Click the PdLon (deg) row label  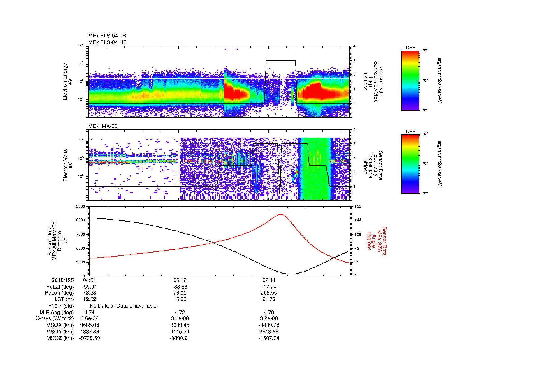pyautogui.click(x=59, y=293)
